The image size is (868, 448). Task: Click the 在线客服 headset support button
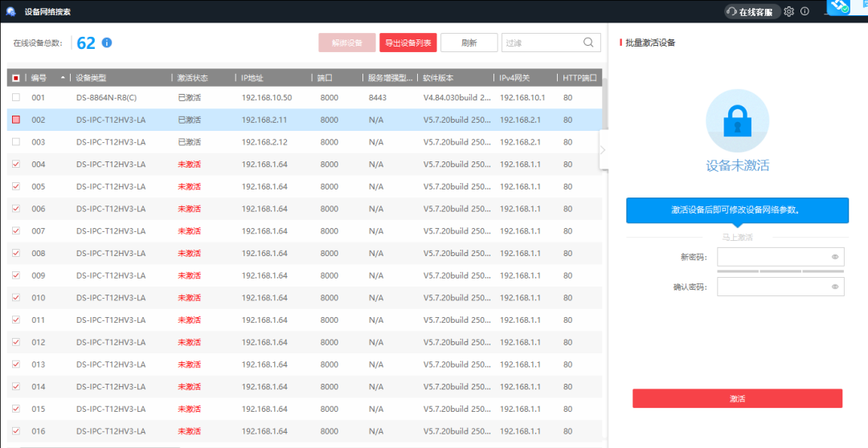pos(752,12)
